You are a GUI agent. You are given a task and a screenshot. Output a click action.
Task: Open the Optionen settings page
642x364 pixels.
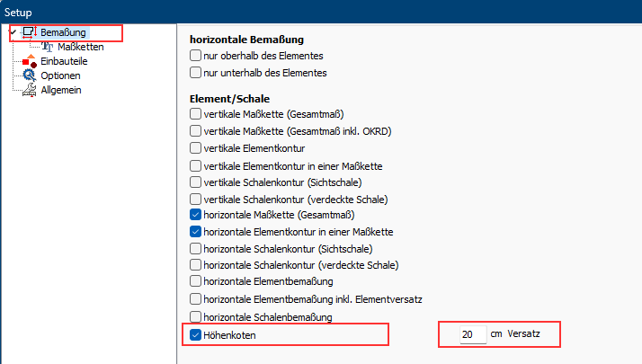click(60, 75)
